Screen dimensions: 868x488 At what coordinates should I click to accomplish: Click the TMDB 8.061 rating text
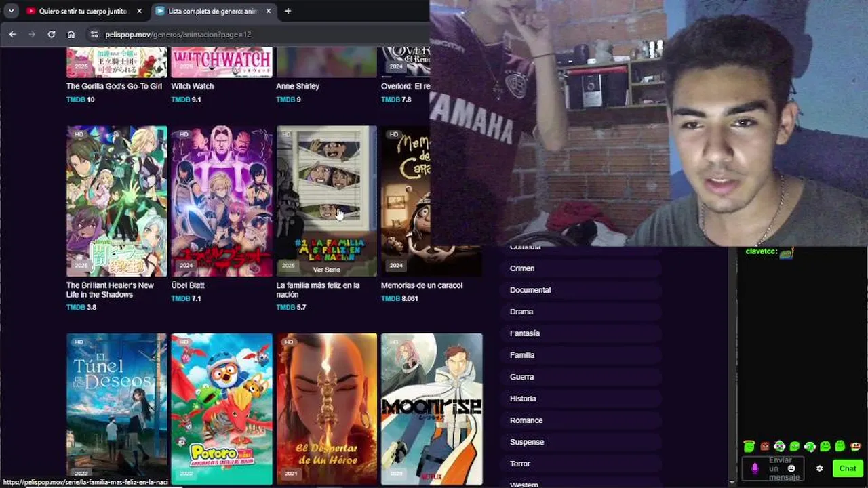tap(399, 298)
